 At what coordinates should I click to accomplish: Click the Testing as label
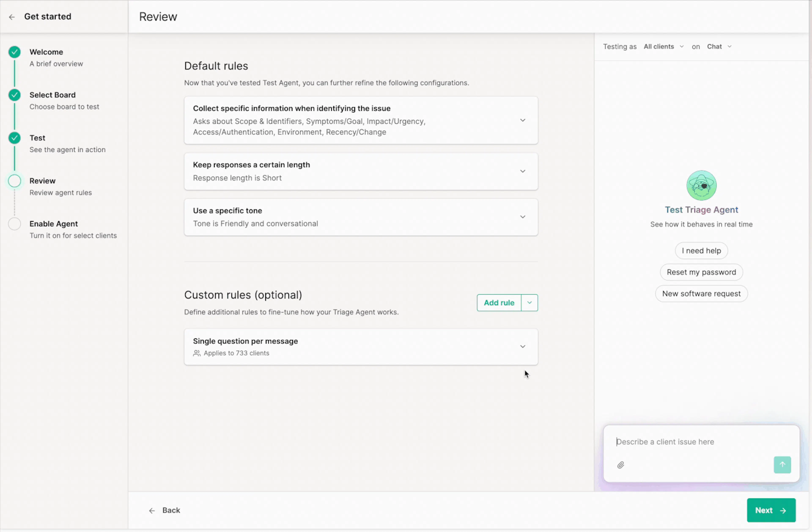[620, 46]
